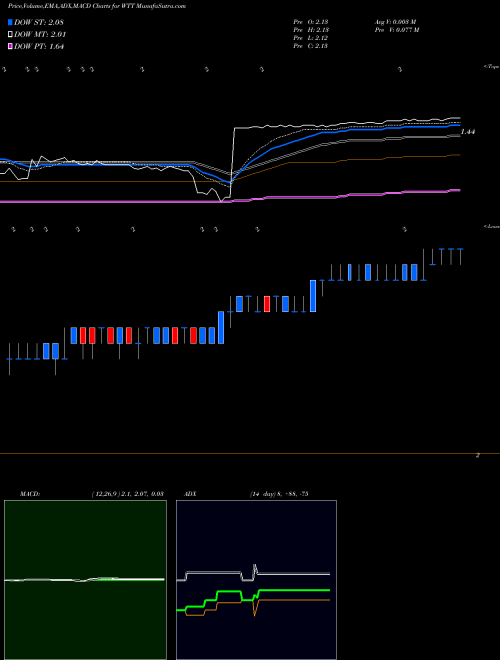Image resolution: width=500 pixels, height=660 pixels.
Task: Select the 'DOW ST: 2.08' label
Action: click(39, 22)
